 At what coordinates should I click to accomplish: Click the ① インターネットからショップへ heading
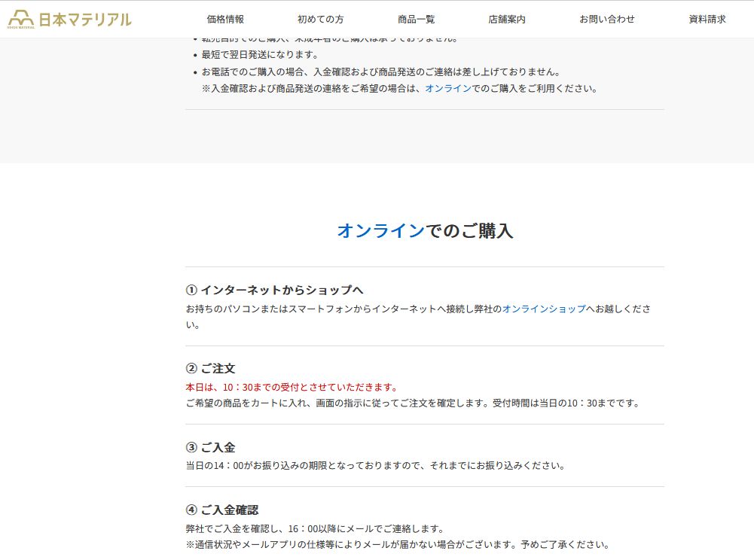coord(275,290)
